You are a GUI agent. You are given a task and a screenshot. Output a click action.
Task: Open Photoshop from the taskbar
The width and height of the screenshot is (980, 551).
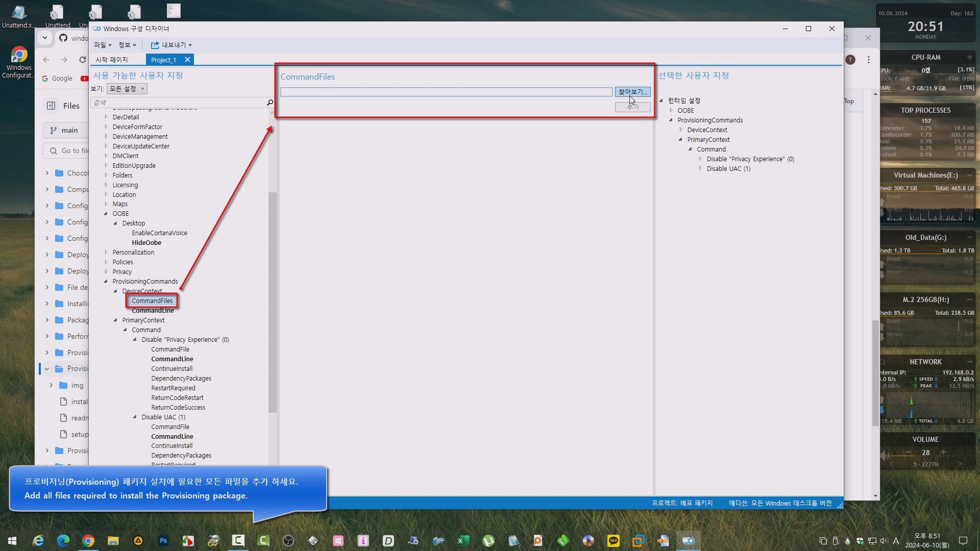point(163,541)
